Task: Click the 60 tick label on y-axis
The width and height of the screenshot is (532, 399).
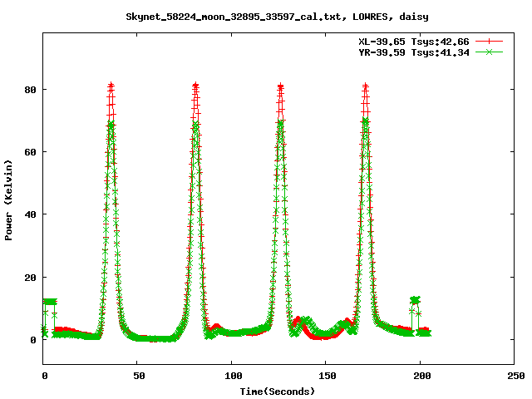Action: tap(30, 152)
